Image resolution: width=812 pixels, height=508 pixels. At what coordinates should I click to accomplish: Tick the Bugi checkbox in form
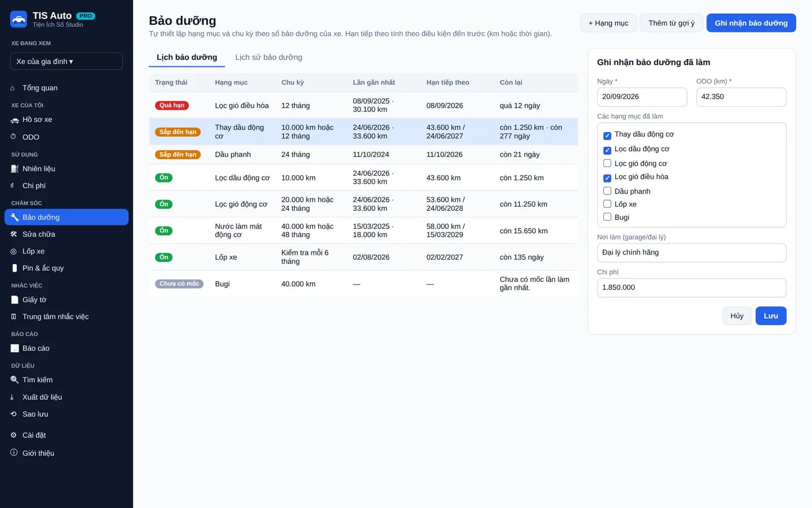[x=607, y=217]
